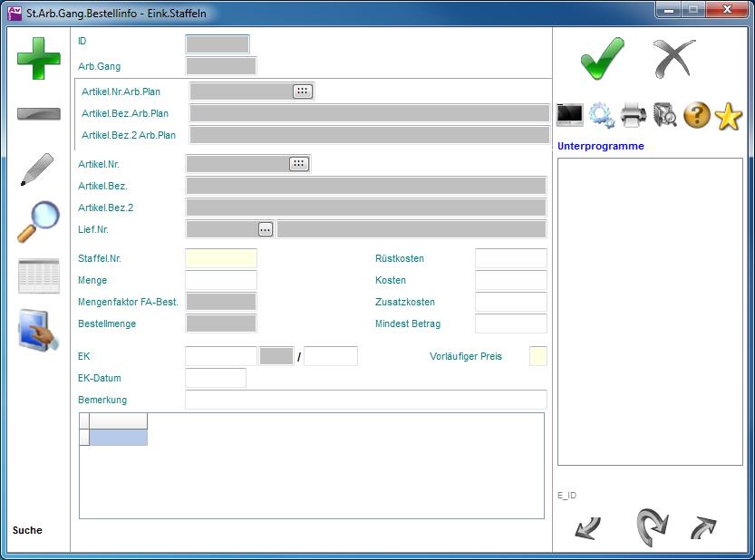
Task: Click the gray minus delete record icon
Action: point(38,114)
